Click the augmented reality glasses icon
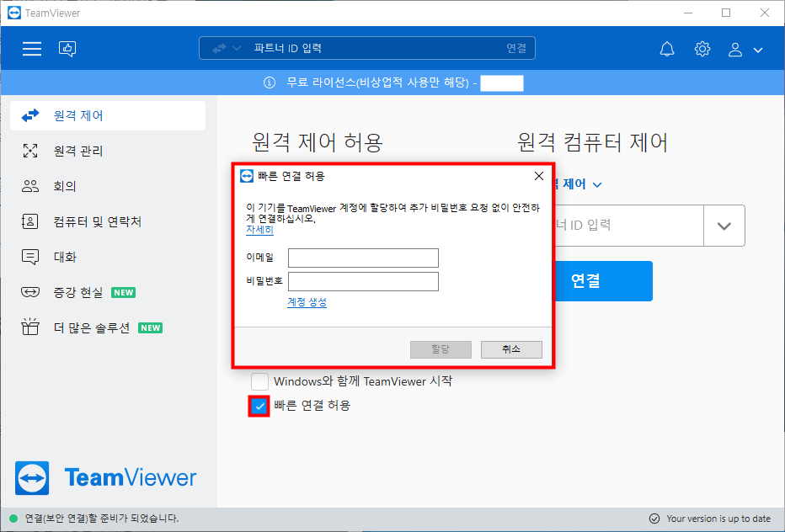 point(30,292)
